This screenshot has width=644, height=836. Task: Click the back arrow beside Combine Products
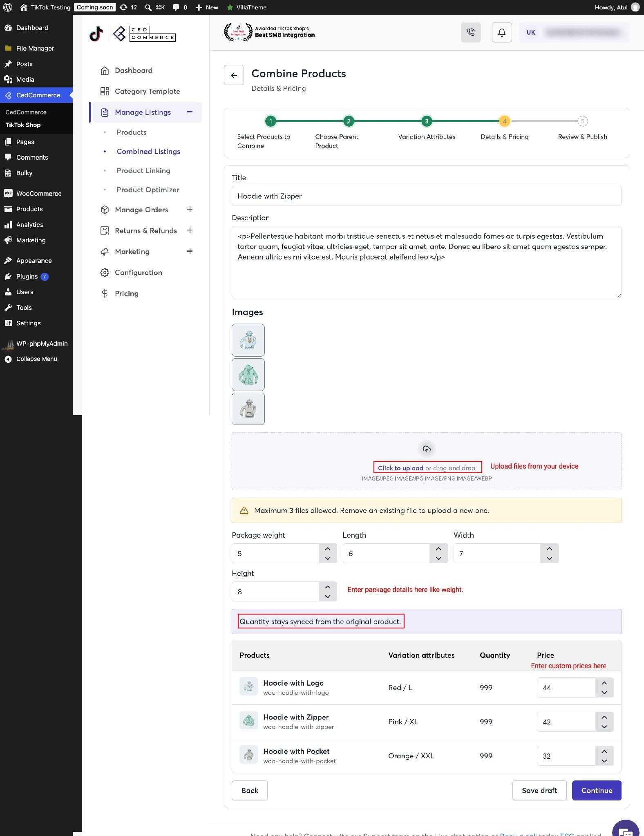coord(234,75)
